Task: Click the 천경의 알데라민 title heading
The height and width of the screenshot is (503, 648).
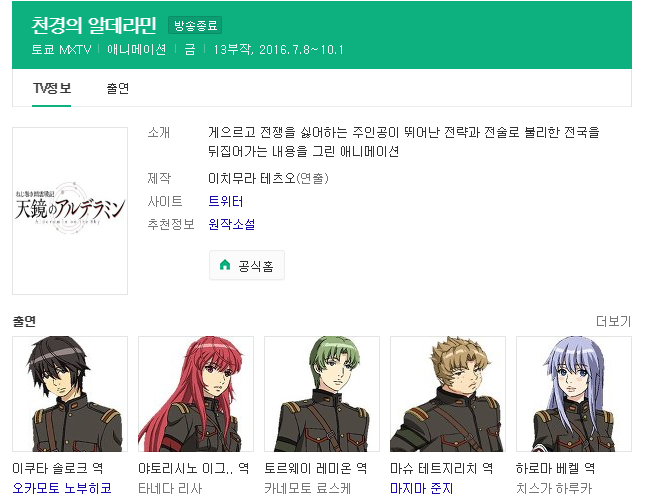Action: pyautogui.click(x=94, y=25)
